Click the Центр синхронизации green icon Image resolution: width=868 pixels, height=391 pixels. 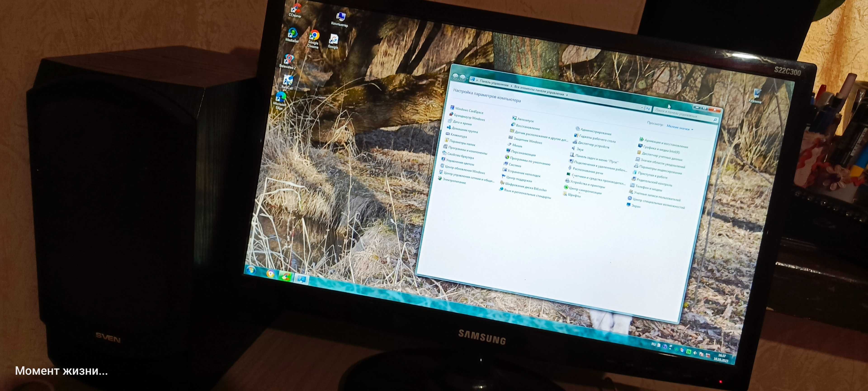click(566, 187)
